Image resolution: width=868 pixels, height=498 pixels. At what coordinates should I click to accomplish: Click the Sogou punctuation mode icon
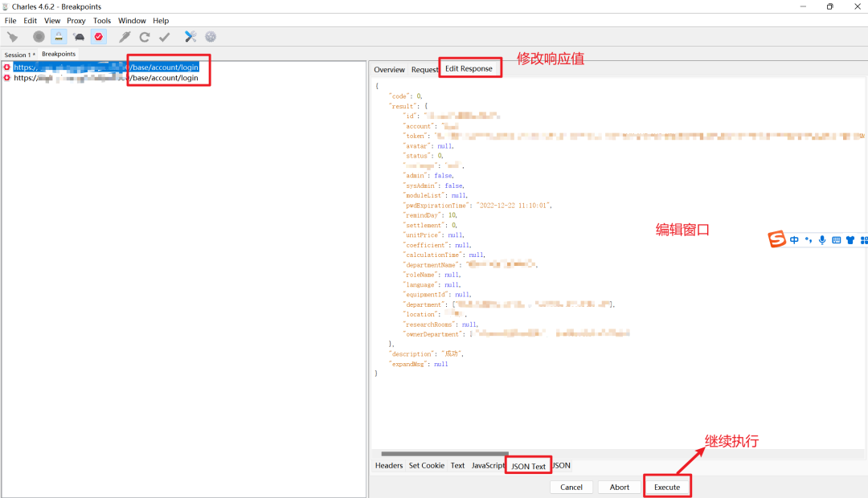tap(809, 239)
